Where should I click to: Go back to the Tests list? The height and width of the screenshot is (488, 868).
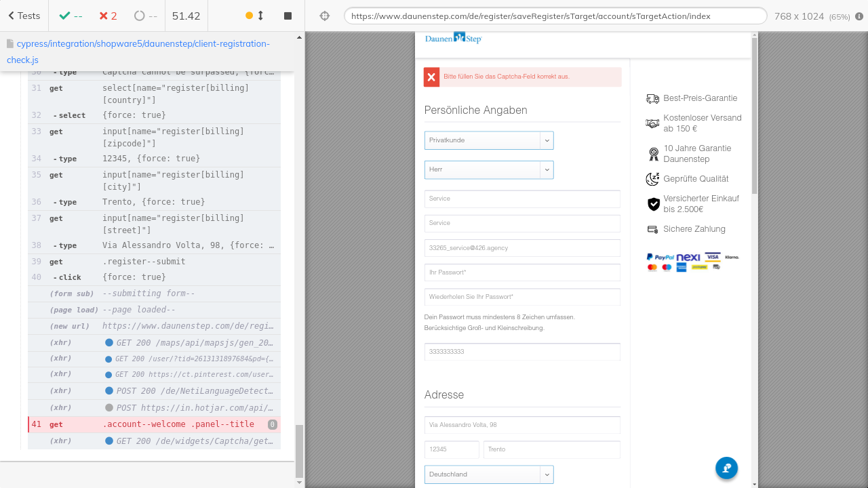[x=24, y=16]
